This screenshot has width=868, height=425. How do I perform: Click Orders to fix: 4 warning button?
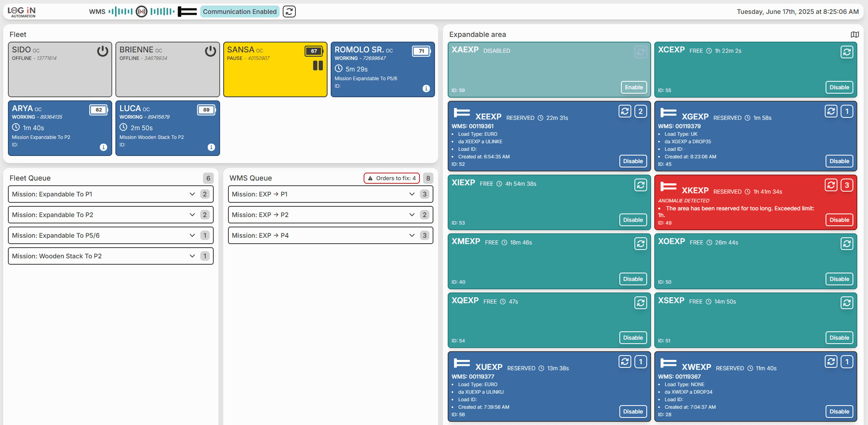click(391, 178)
